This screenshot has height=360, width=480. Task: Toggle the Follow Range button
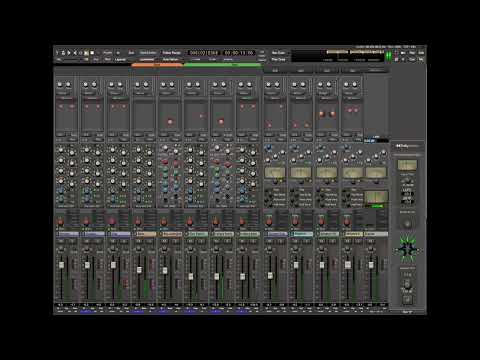[x=172, y=53]
